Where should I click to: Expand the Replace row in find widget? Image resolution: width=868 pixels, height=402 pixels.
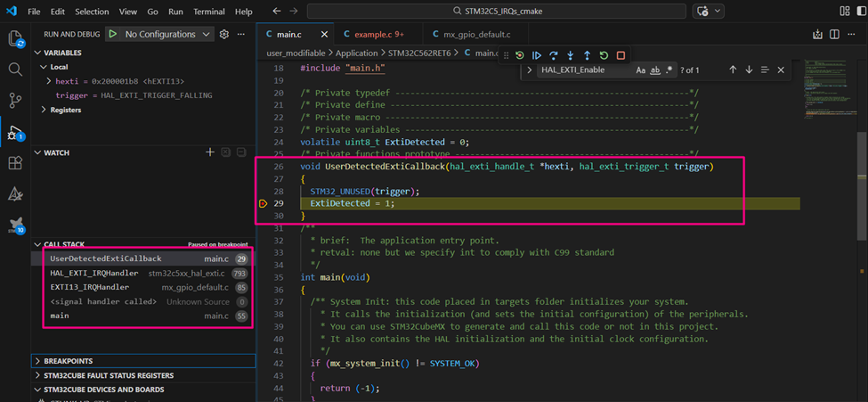coord(529,70)
